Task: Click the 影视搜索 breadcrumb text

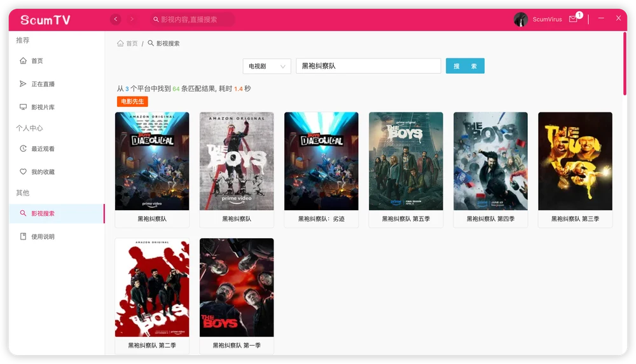Action: pyautogui.click(x=168, y=43)
